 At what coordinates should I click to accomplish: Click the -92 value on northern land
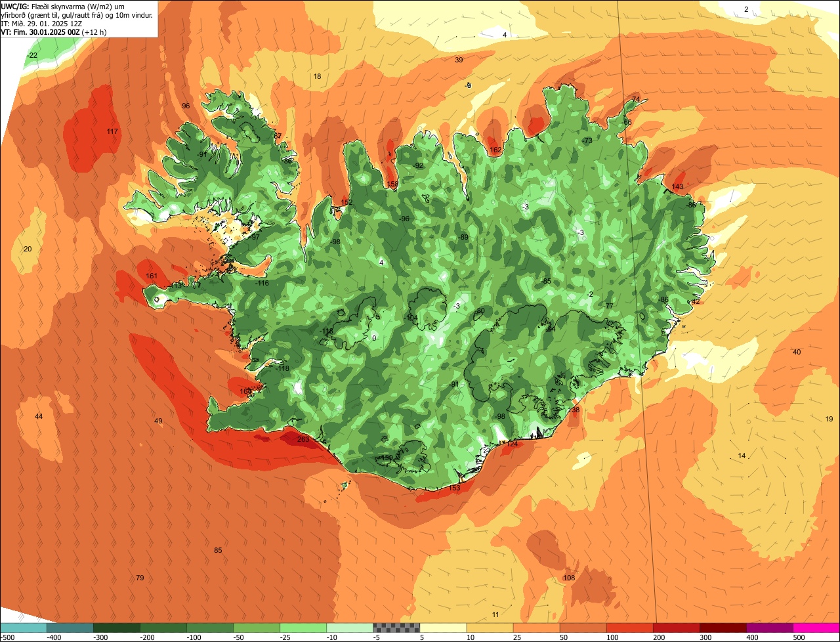pyautogui.click(x=418, y=166)
